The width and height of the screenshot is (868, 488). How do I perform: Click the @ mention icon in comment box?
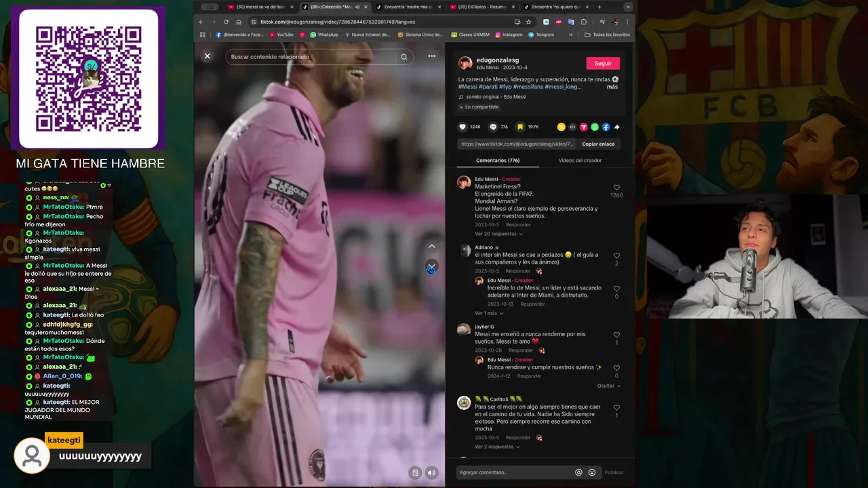(578, 472)
